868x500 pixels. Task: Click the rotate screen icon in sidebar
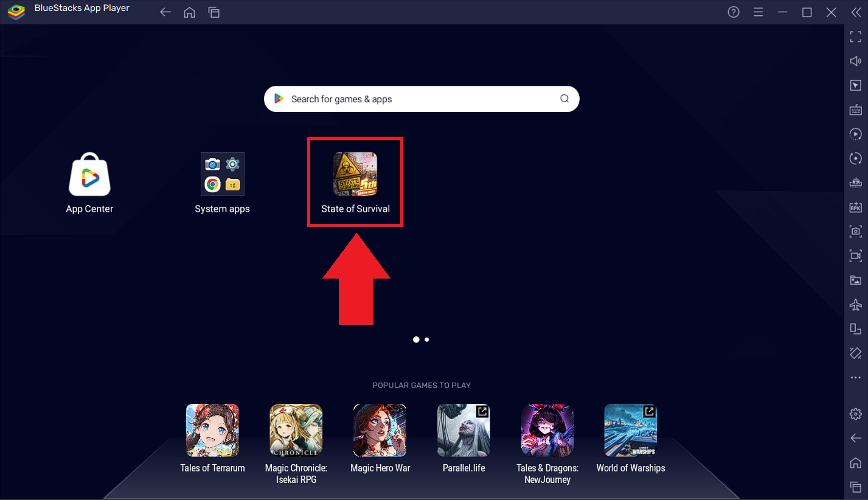pyautogui.click(x=856, y=328)
